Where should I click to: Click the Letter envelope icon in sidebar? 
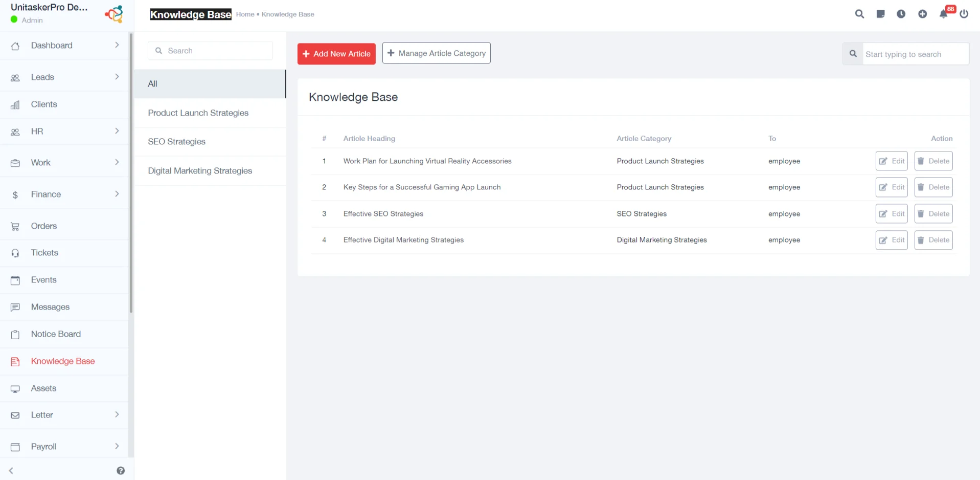pyautogui.click(x=15, y=416)
